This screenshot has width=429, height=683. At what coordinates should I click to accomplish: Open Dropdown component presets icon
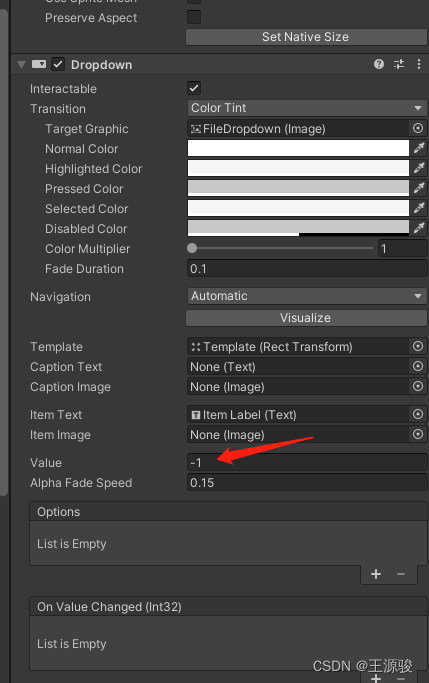(399, 64)
